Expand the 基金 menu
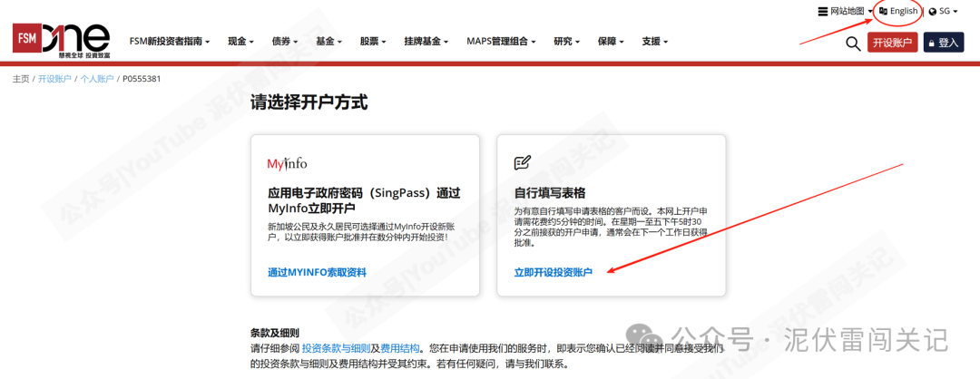 point(328,41)
